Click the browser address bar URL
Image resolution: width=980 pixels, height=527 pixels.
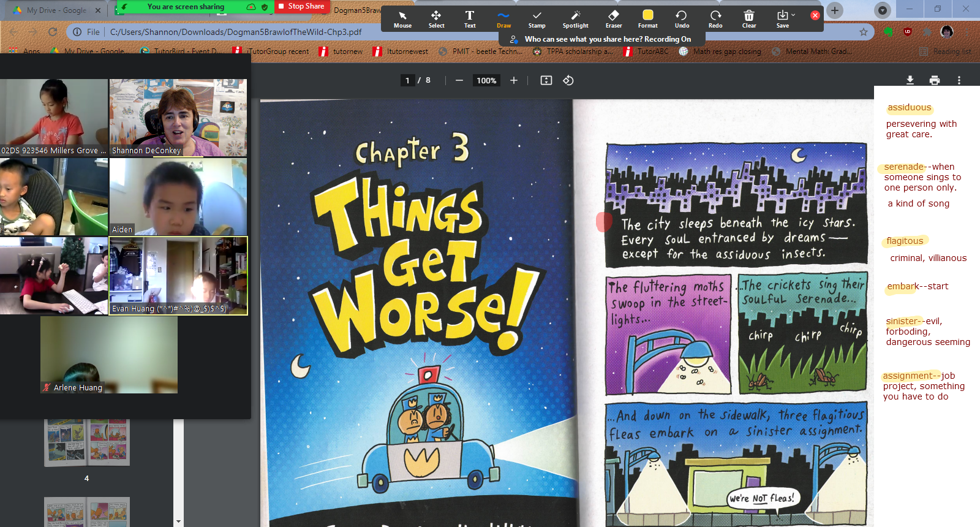[236, 32]
